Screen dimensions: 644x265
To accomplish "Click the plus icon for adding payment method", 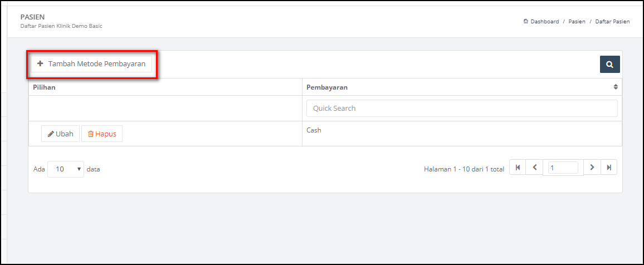I will pos(40,64).
